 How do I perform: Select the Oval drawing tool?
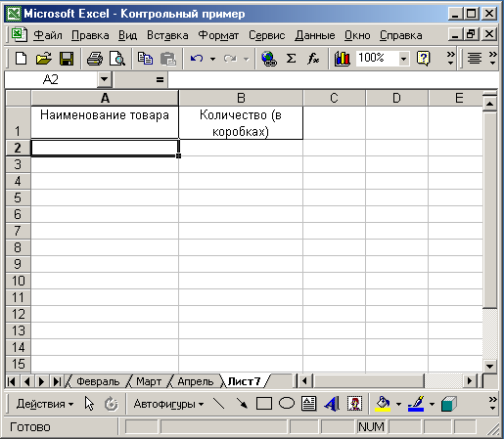[287, 404]
